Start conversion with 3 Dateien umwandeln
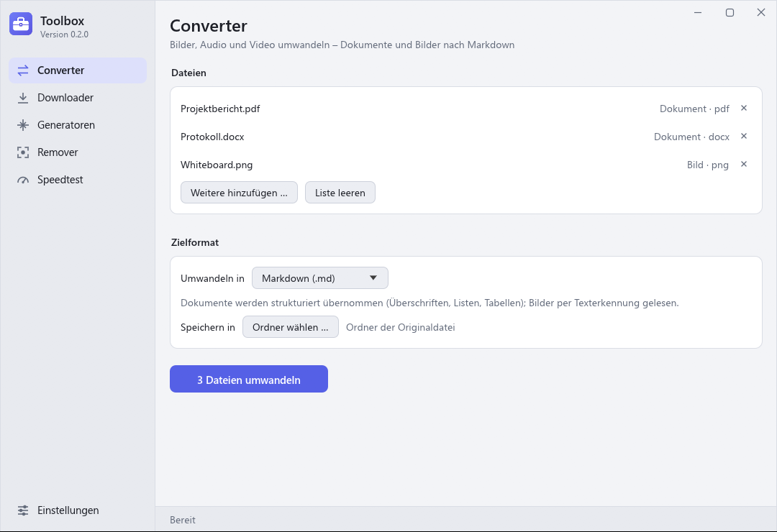Screen dimensions: 777x532 click(249, 379)
